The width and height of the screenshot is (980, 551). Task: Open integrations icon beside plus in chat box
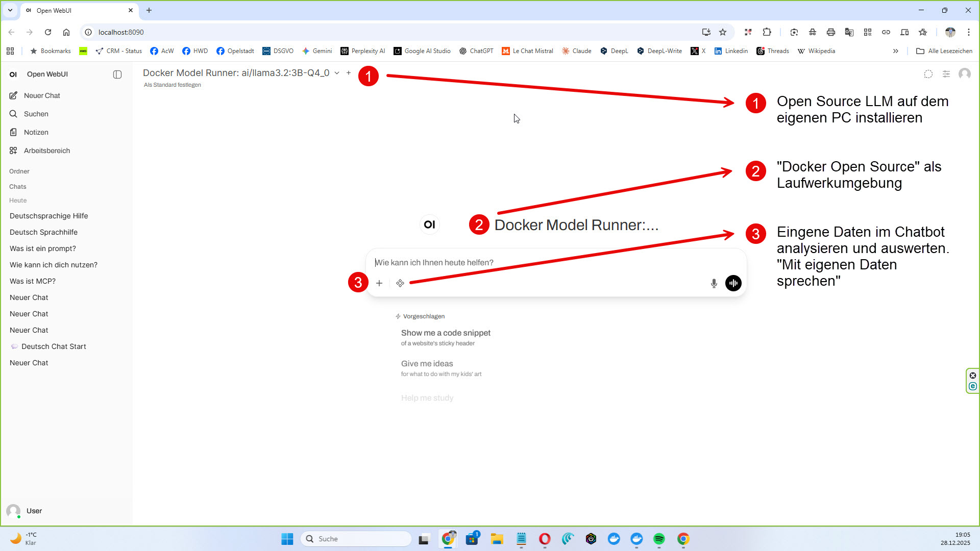pyautogui.click(x=400, y=283)
